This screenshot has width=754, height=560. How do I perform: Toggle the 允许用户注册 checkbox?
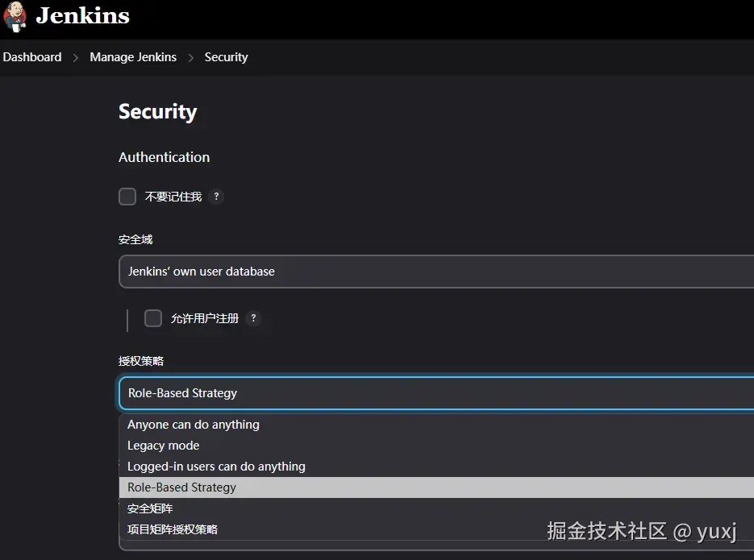(x=153, y=318)
